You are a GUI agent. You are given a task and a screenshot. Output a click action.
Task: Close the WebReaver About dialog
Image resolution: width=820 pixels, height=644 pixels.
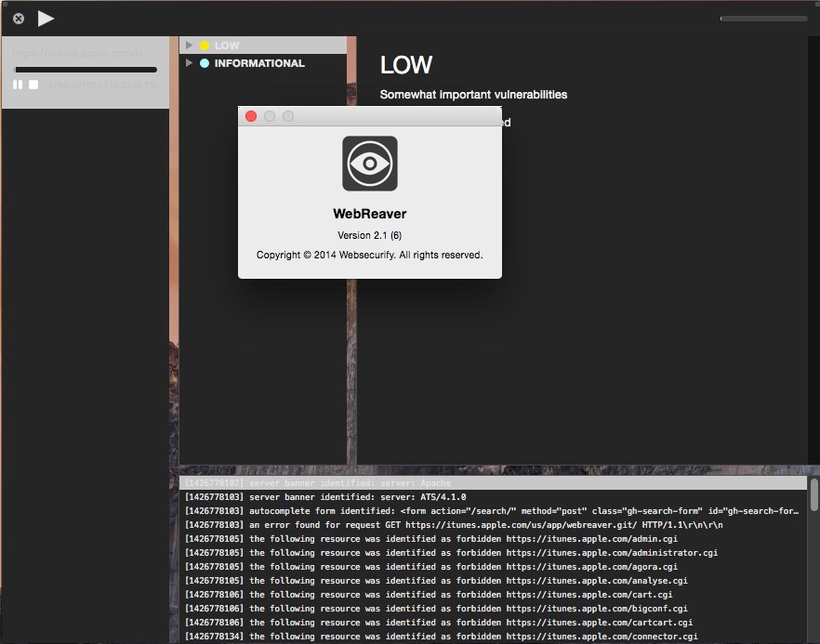point(251,116)
